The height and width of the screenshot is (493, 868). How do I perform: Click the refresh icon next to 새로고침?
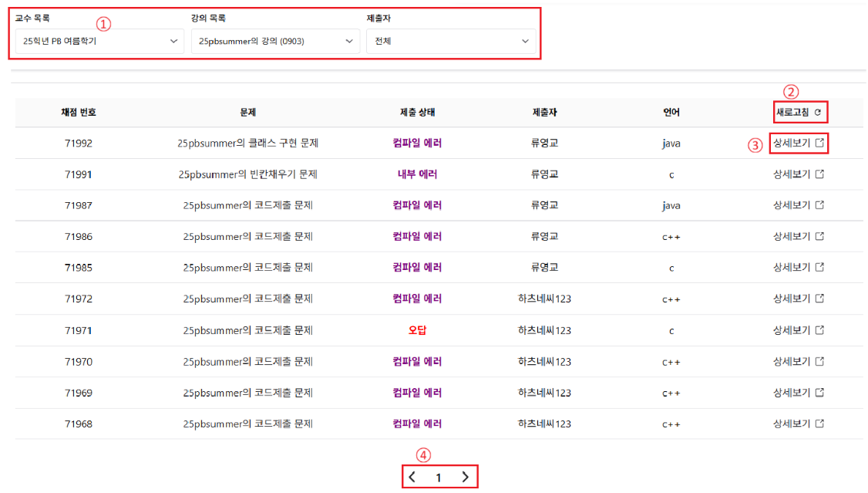pos(818,113)
